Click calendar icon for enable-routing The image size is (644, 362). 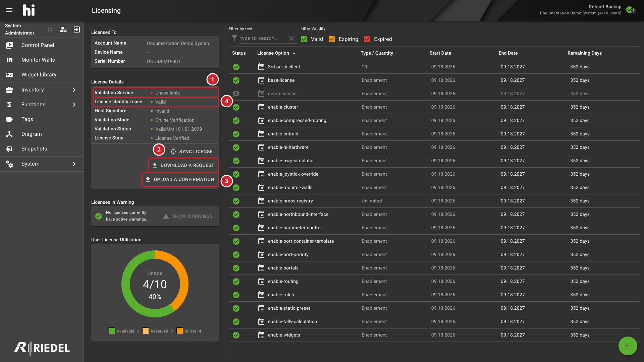(261, 281)
